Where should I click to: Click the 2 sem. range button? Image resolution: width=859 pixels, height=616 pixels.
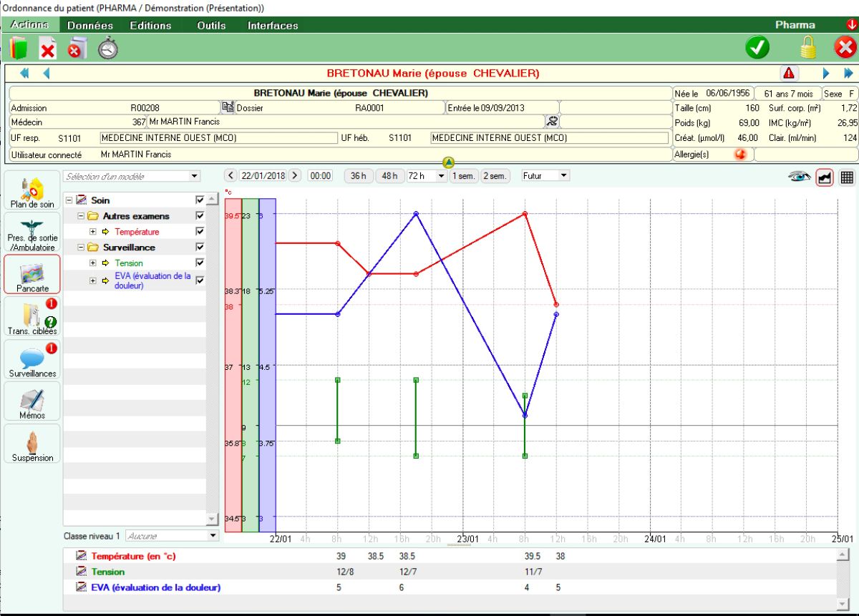495,176
